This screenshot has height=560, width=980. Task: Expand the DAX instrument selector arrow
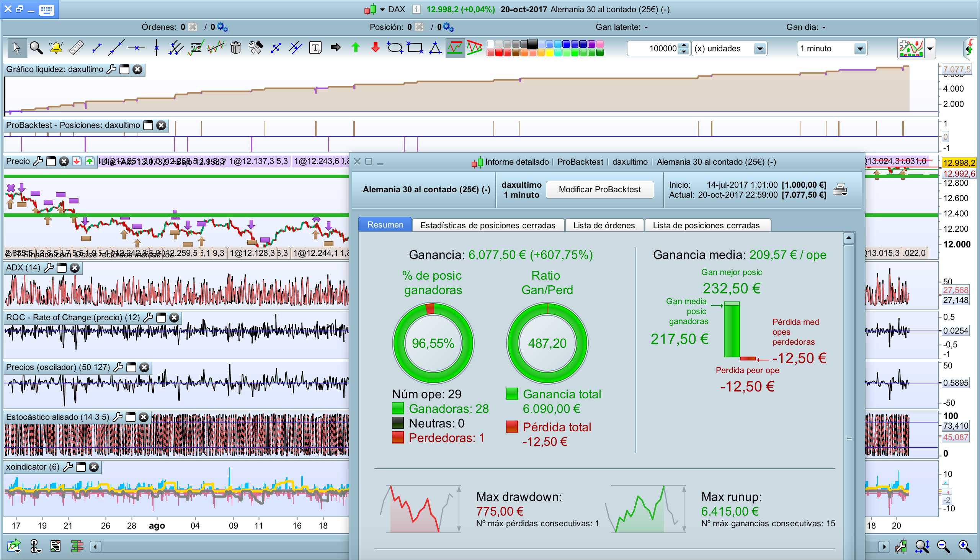point(382,10)
